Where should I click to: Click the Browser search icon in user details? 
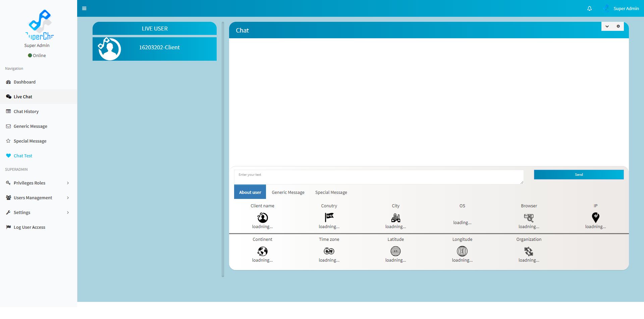[529, 218]
